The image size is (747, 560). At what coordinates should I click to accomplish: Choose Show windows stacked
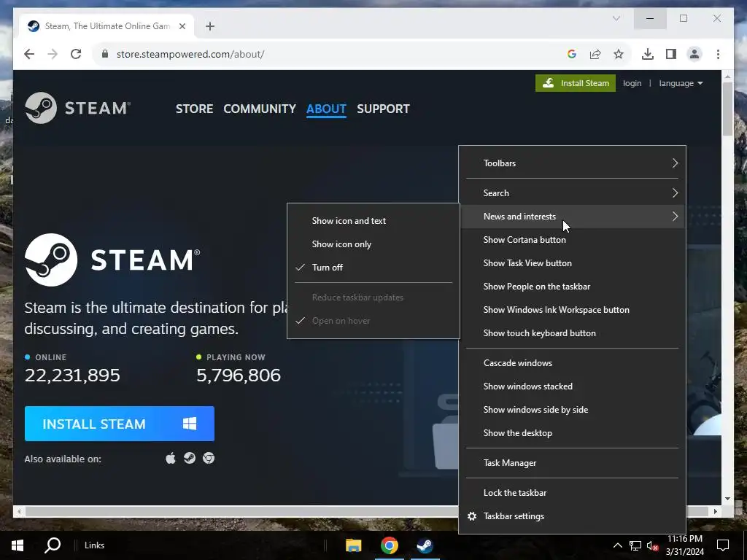(572, 386)
